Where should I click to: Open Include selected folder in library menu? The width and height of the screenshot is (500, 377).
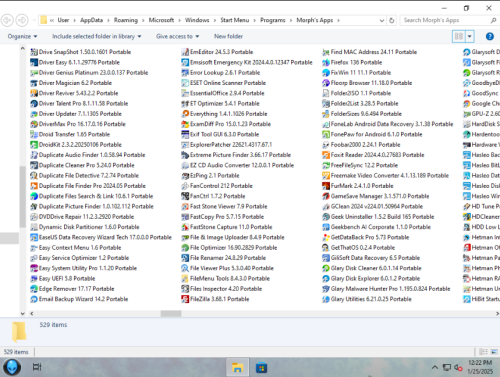(97, 36)
